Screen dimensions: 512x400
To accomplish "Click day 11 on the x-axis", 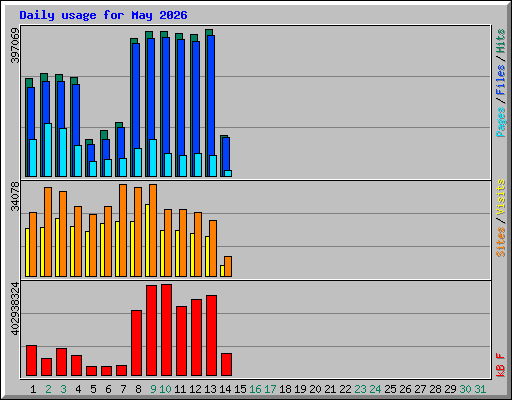I will 180,389.
